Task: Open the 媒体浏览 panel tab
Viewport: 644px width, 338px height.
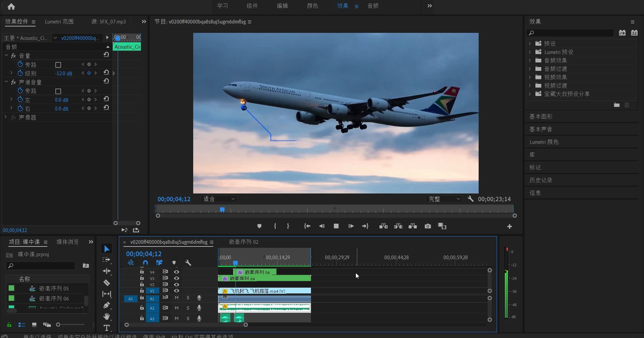Action: click(x=67, y=242)
